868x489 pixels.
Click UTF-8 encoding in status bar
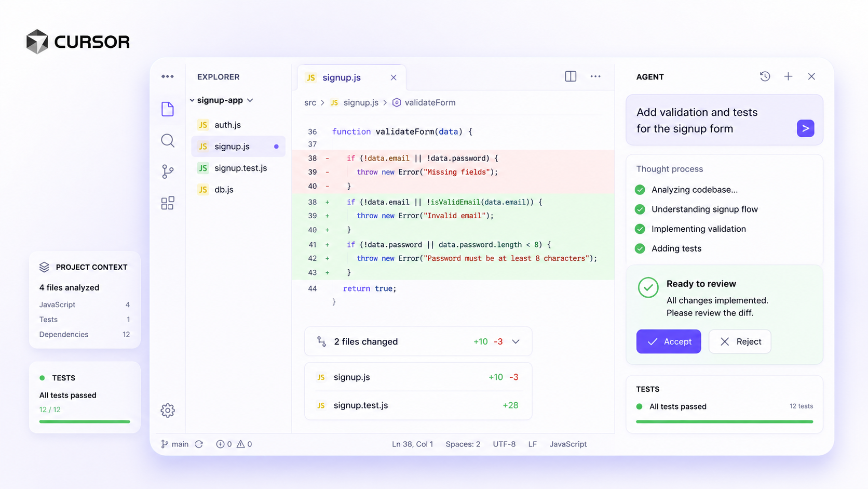tap(504, 444)
